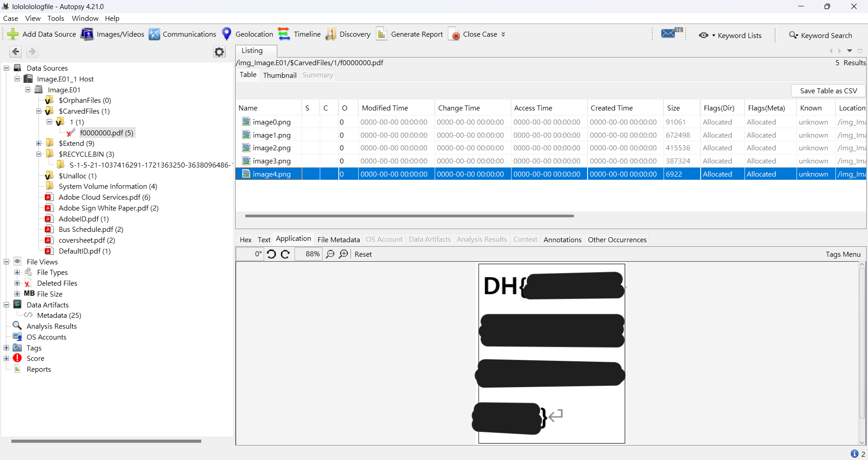Click the Close Case icon

click(454, 34)
